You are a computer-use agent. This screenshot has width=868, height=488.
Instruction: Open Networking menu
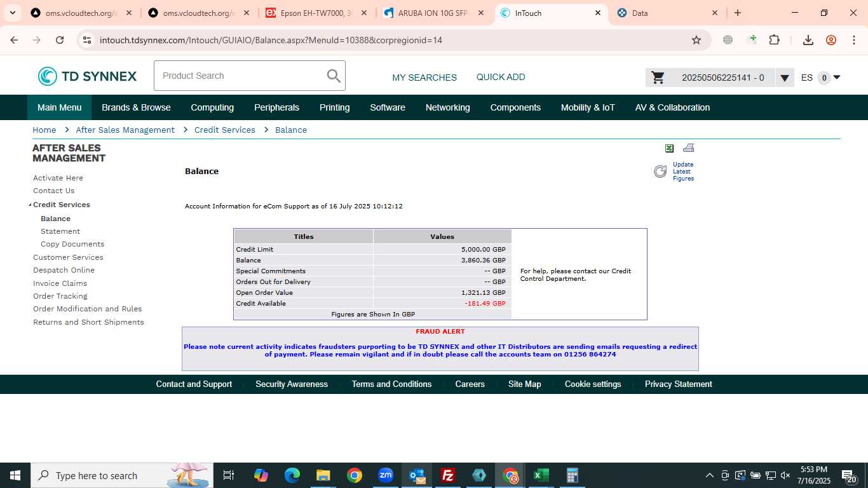click(x=448, y=107)
